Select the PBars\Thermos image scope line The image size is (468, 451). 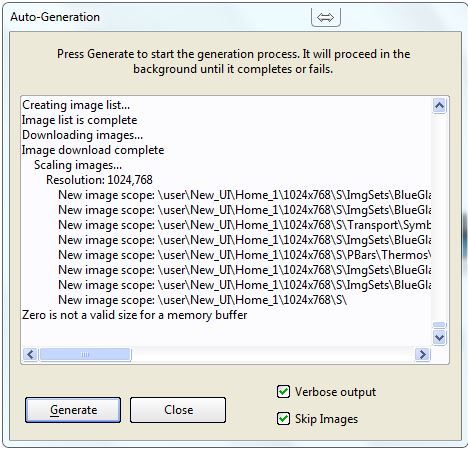[244, 255]
